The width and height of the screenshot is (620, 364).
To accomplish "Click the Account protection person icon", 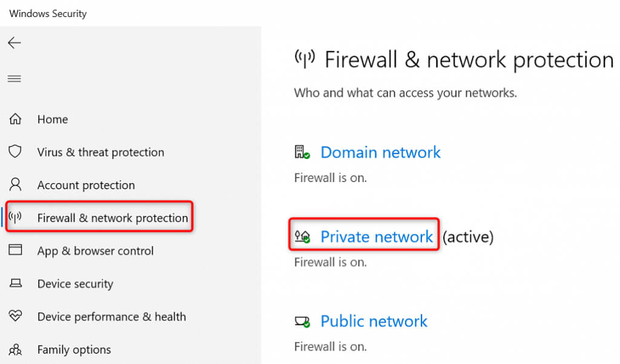I will pos(16,184).
